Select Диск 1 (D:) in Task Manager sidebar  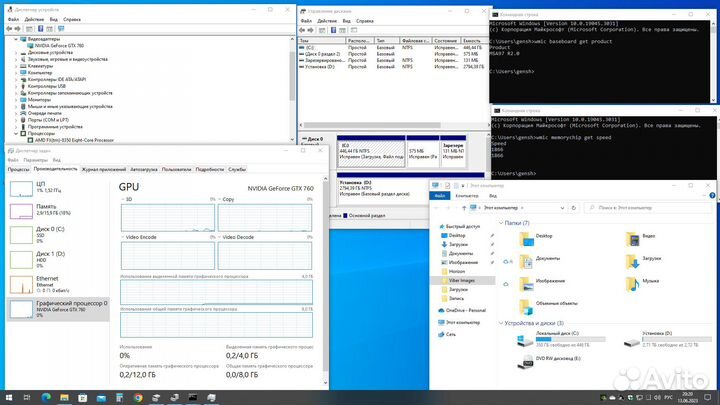(x=58, y=259)
